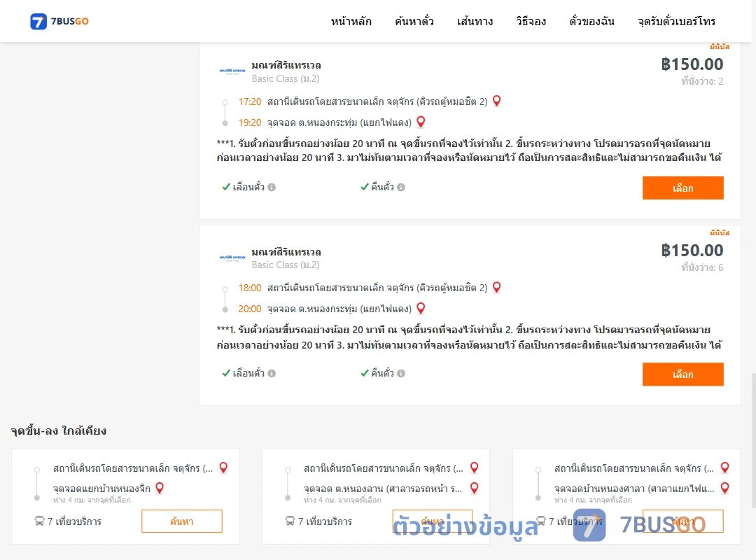This screenshot has width=756, height=560.
Task: Select the 17:20 trip with เลือก button
Action: [x=682, y=188]
